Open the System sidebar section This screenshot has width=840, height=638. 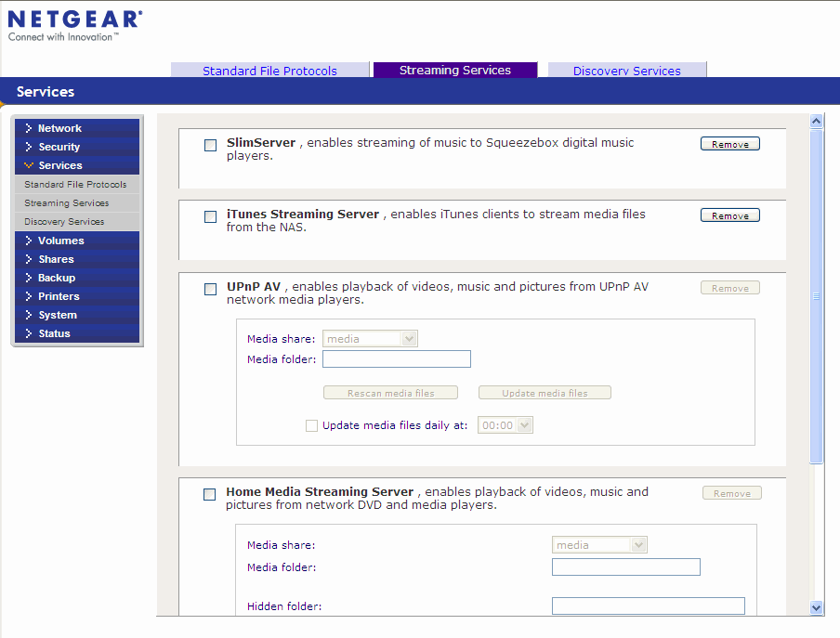pos(77,315)
